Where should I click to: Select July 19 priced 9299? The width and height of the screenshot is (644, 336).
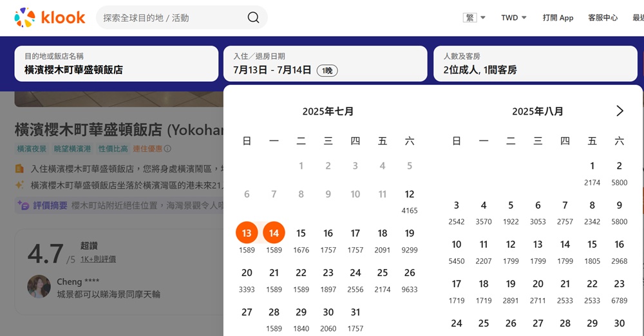click(x=410, y=241)
